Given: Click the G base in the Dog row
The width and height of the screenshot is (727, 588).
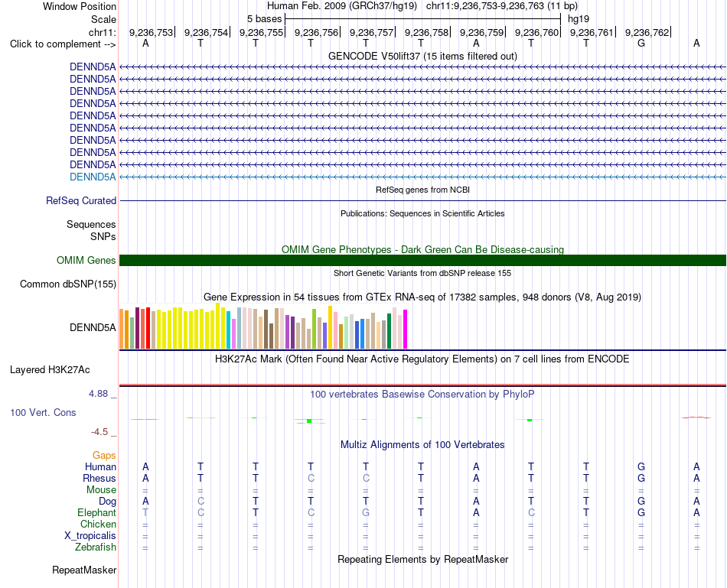Looking at the screenshot, I should pyautogui.click(x=641, y=502).
